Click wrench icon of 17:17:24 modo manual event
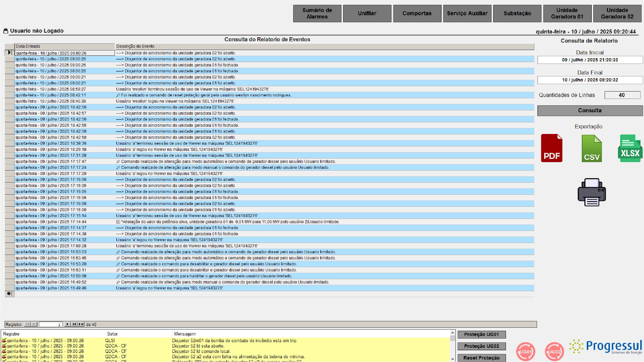Image resolution: width=644 pixels, height=362 pixels. pyautogui.click(x=118, y=167)
